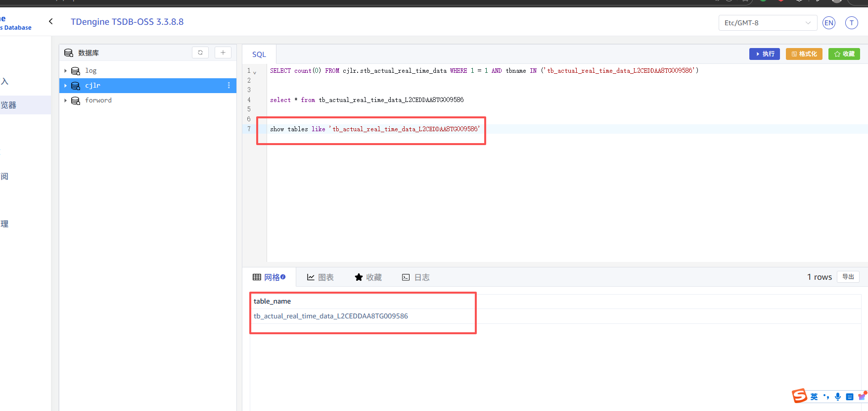Collapse code fold arrow on line 1
The height and width of the screenshot is (411, 868).
(x=255, y=72)
